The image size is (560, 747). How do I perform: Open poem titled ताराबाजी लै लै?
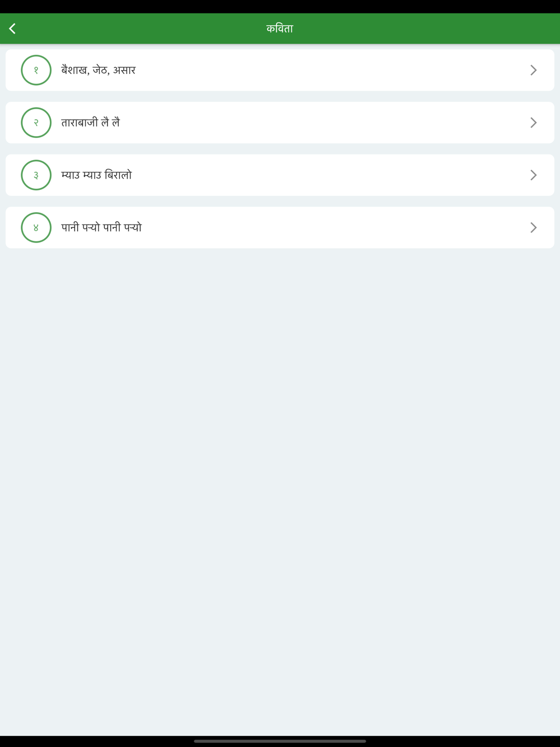[x=90, y=123]
